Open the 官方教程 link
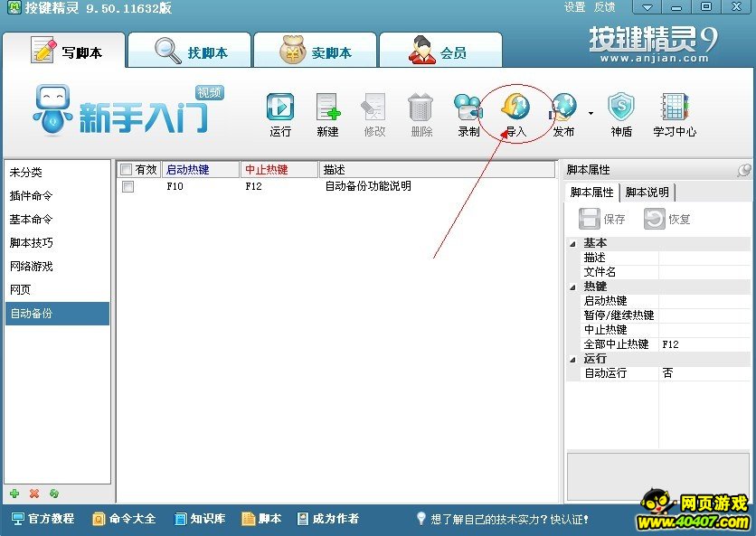This screenshot has height=536, width=756. coord(43,519)
